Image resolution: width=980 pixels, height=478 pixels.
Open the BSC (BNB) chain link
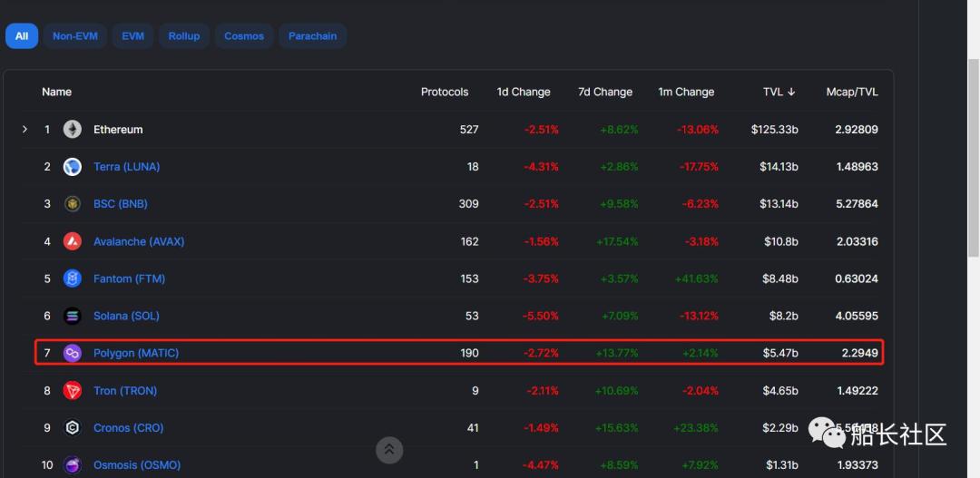pyautogui.click(x=121, y=204)
